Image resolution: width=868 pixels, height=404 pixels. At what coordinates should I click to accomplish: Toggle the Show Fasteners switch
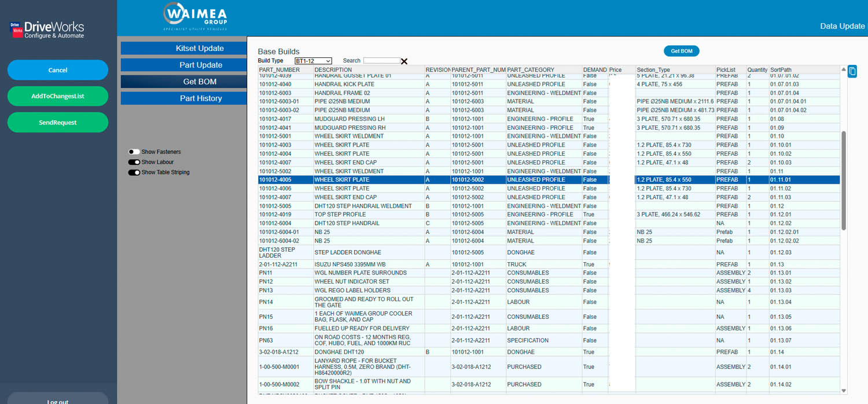point(134,152)
